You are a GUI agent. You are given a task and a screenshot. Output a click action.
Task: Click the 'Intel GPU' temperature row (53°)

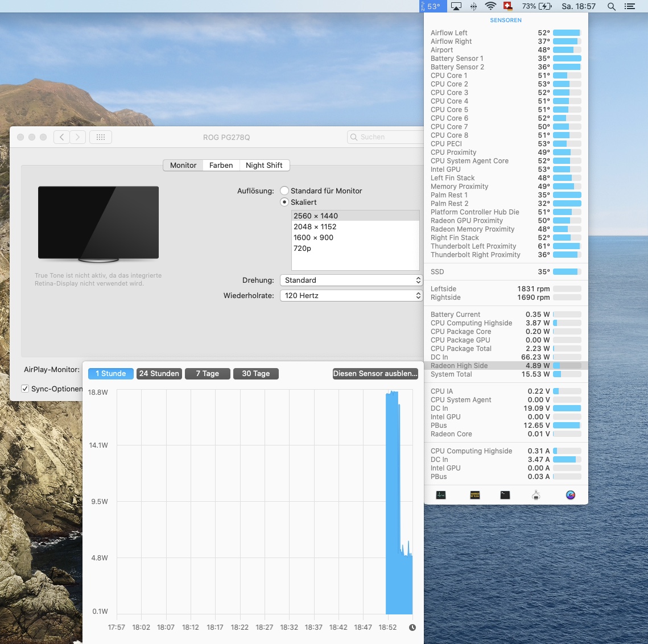pos(506,169)
